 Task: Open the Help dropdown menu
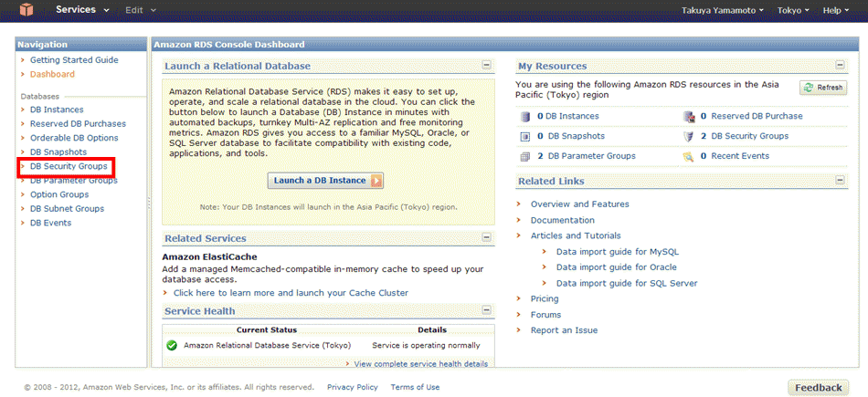[836, 10]
